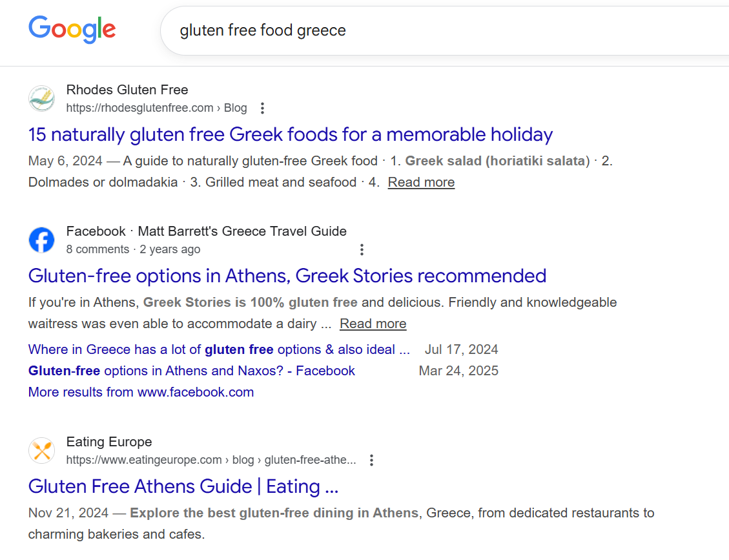
Task: Open the three-dot menu on the Facebook result
Action: tap(362, 249)
